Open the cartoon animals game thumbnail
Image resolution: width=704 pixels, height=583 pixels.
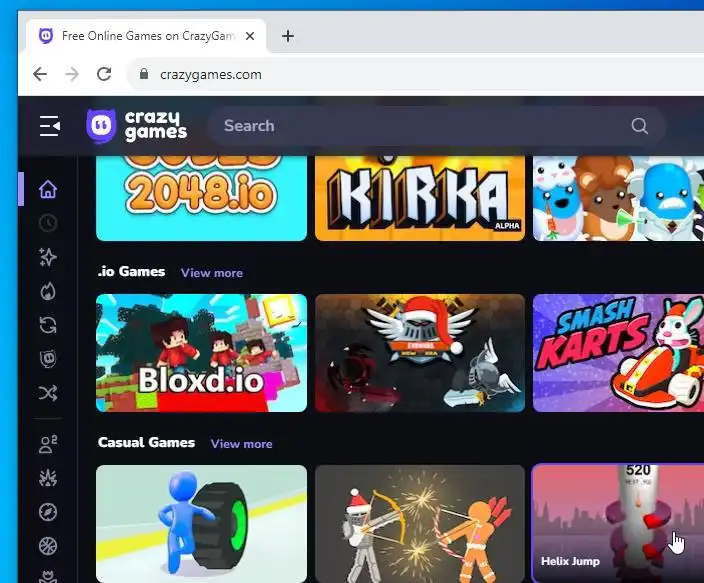point(618,198)
